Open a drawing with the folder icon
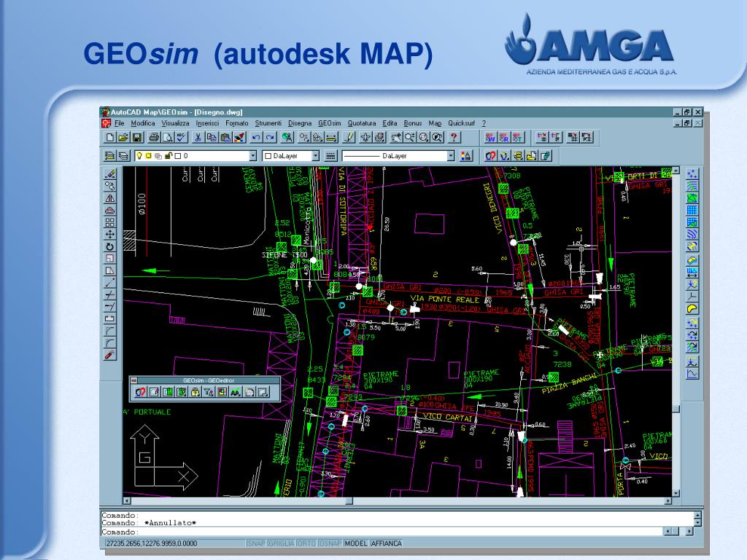The image size is (747, 560). pyautogui.click(x=123, y=138)
